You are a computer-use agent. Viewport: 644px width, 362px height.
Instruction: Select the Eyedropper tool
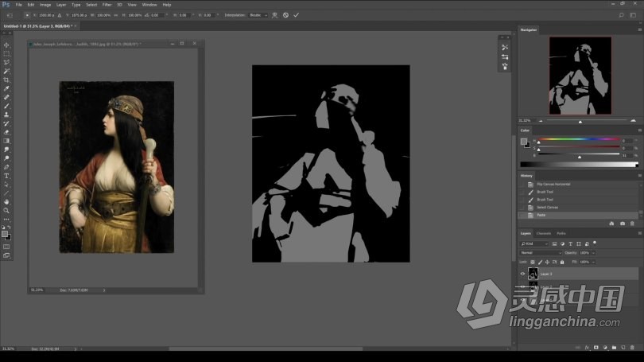[6, 88]
